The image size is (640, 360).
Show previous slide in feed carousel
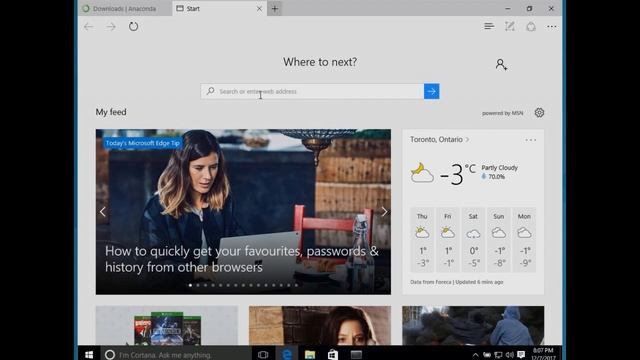[x=102, y=211]
